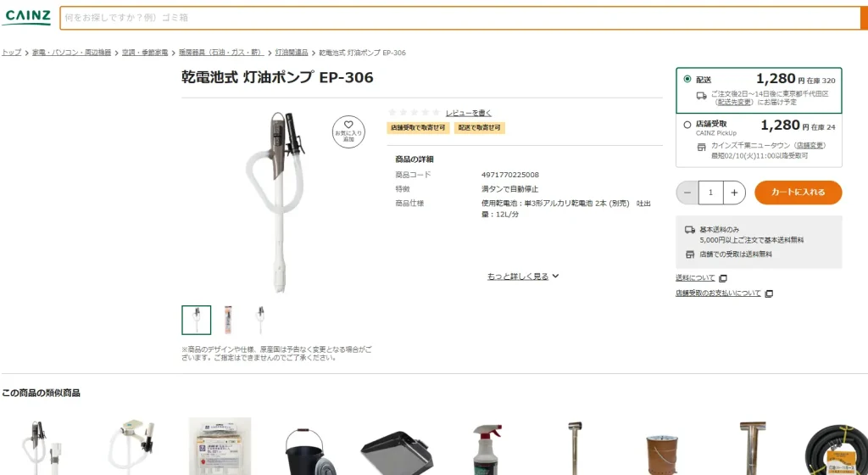Select the 店舗受取 store pickup radio option

click(x=687, y=125)
